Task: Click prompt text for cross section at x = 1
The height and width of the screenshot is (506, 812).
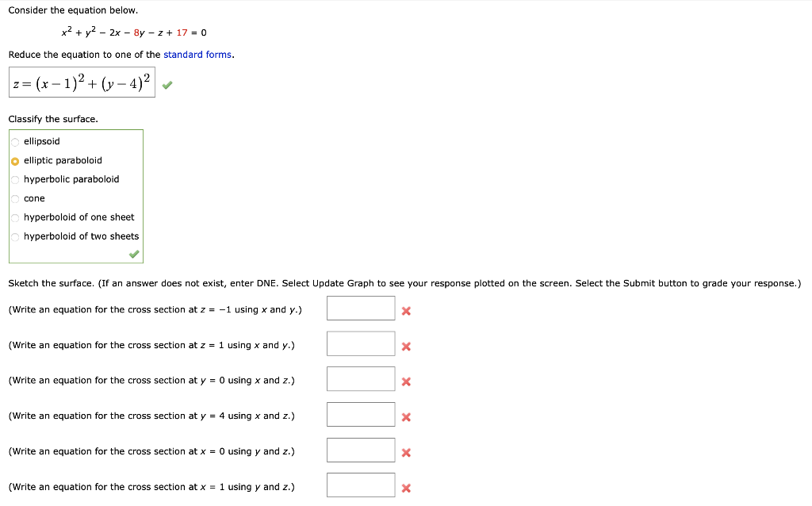Action: pos(151,487)
